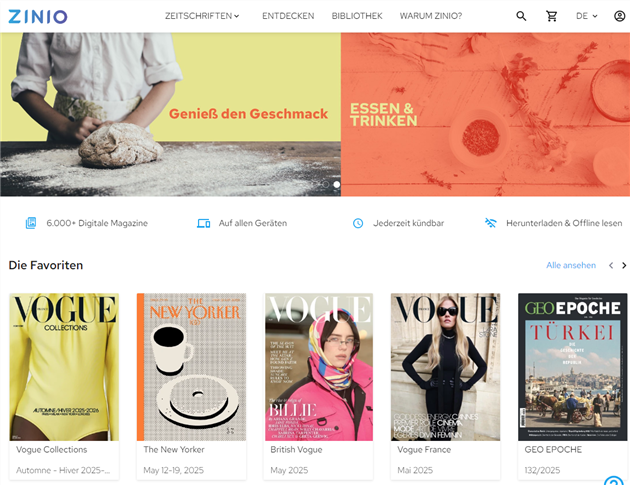Click the Genieß den Geschmack banner text
This screenshot has height=485, width=630.
(248, 114)
